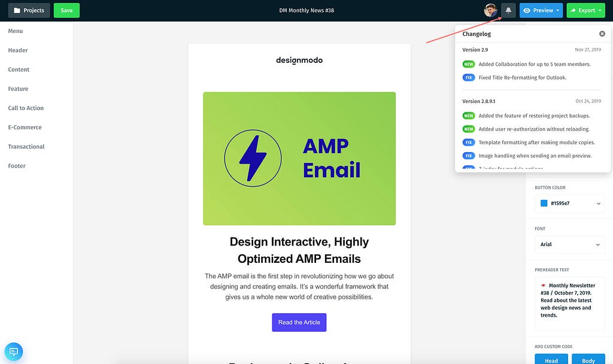Click the Read the Article button
Screen dimensions: 613x364
click(x=299, y=322)
